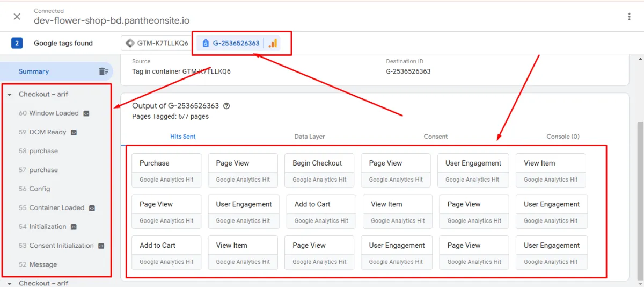Click the Destination ID value G-2536526363
The width and height of the screenshot is (644, 287).
pos(408,71)
